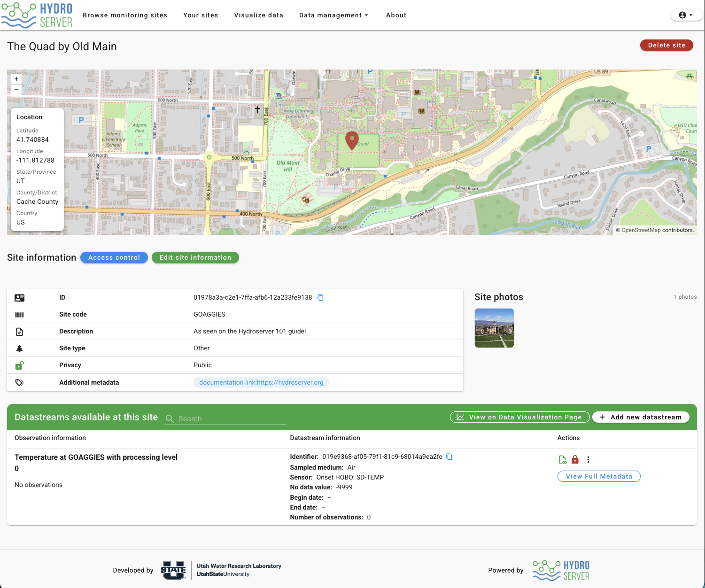Click View on Data Visualization Page
This screenshot has width=705, height=588.
point(520,417)
